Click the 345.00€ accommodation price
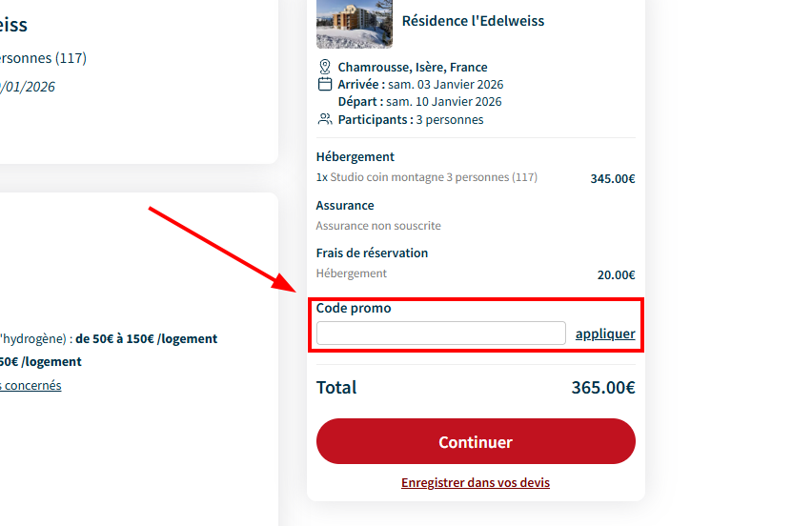The image size is (812, 526). point(613,178)
